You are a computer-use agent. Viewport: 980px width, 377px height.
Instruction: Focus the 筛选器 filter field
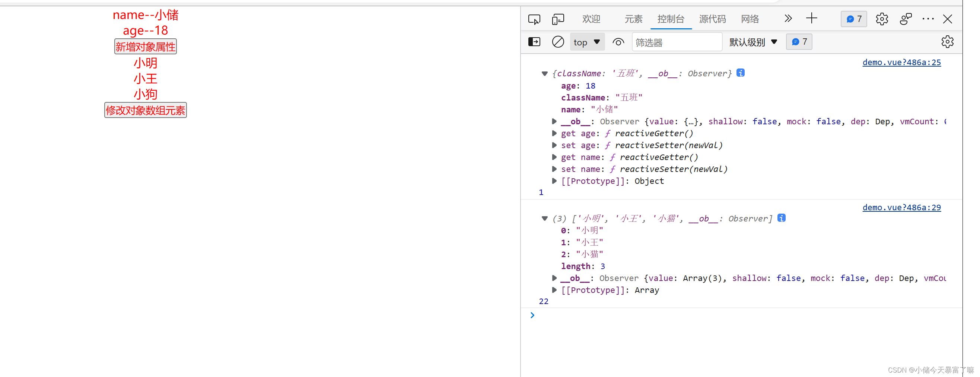coord(677,42)
